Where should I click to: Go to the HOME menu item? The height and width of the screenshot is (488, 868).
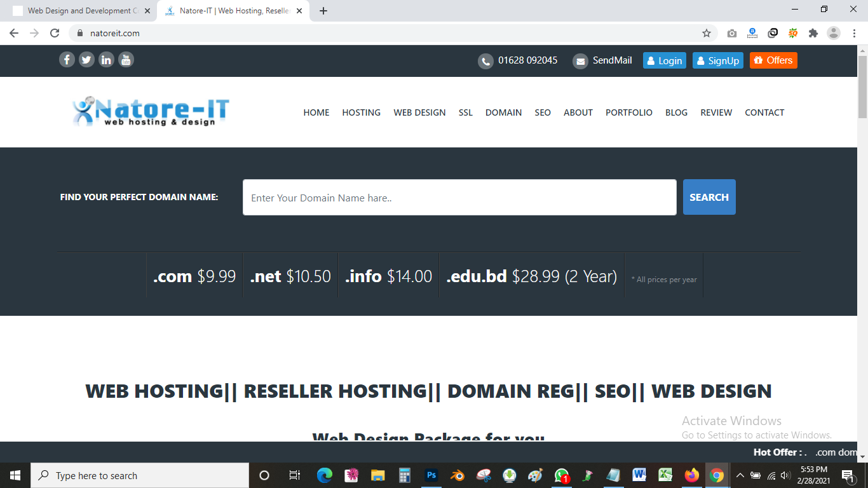(x=316, y=112)
